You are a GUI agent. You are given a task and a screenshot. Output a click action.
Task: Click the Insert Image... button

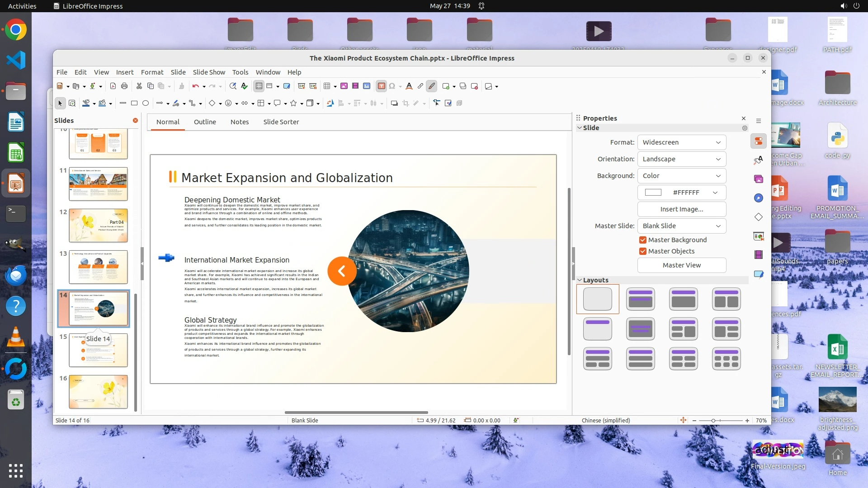[681, 209]
